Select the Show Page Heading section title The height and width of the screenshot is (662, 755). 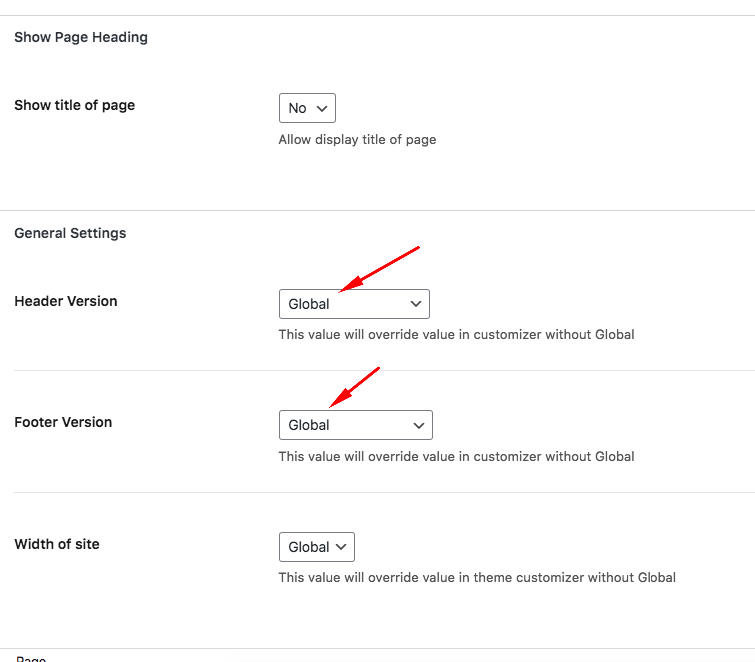tap(81, 38)
